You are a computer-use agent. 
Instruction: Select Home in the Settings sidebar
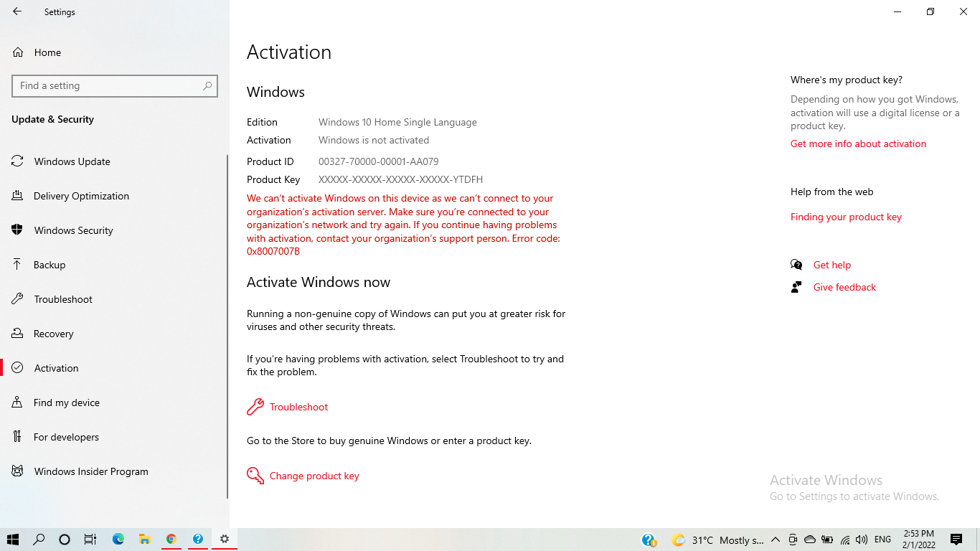(x=47, y=52)
